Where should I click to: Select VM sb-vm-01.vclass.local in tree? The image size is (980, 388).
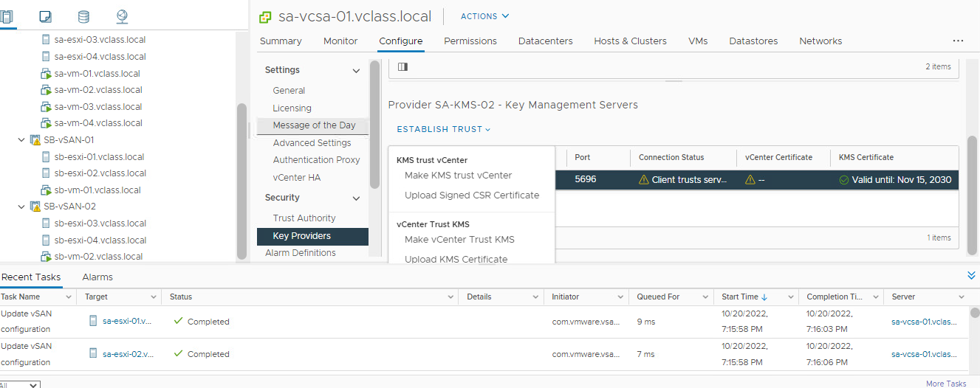[x=97, y=190]
